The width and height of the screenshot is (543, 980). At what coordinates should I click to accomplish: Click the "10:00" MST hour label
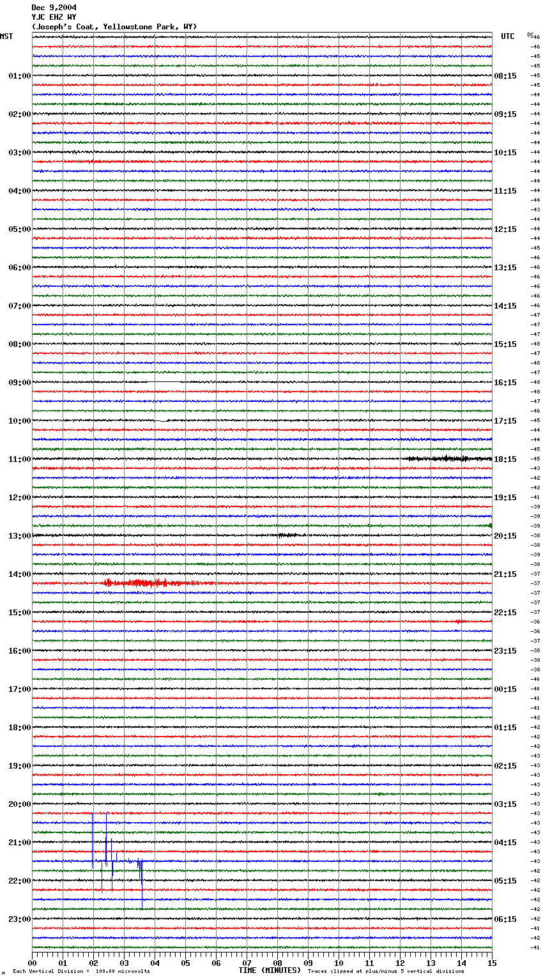20,421
